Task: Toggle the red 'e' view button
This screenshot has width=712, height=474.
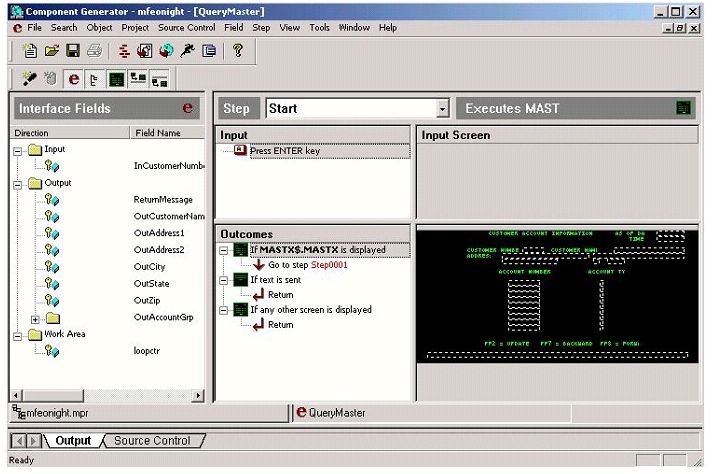Action: coord(74,79)
